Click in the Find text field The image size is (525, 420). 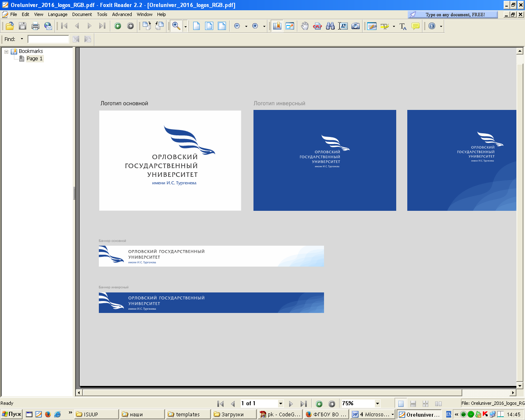pos(48,39)
